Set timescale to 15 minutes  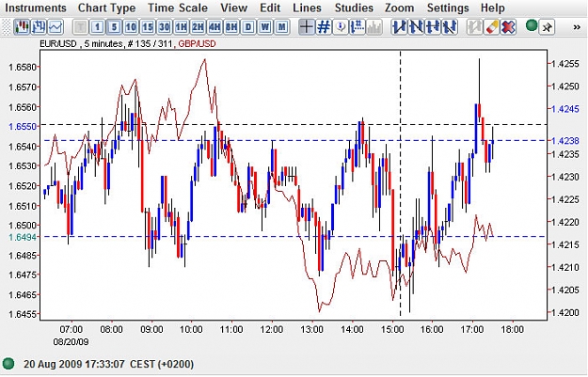(x=148, y=27)
